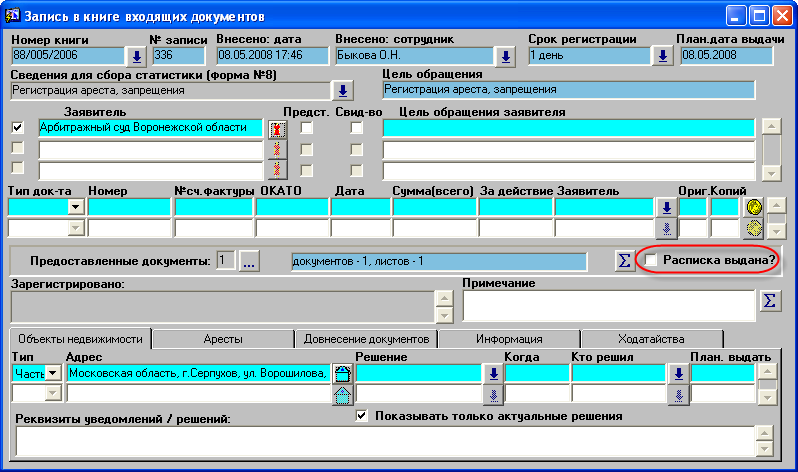
Task: Open the Ходатайства tab
Action: tap(651, 339)
